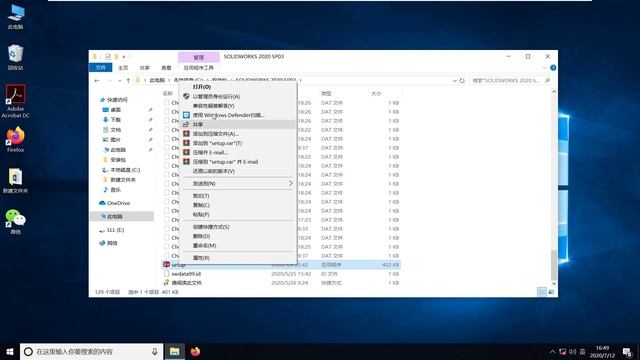
Task: Expand the 发送到(N) submenu arrow
Action: [291, 183]
